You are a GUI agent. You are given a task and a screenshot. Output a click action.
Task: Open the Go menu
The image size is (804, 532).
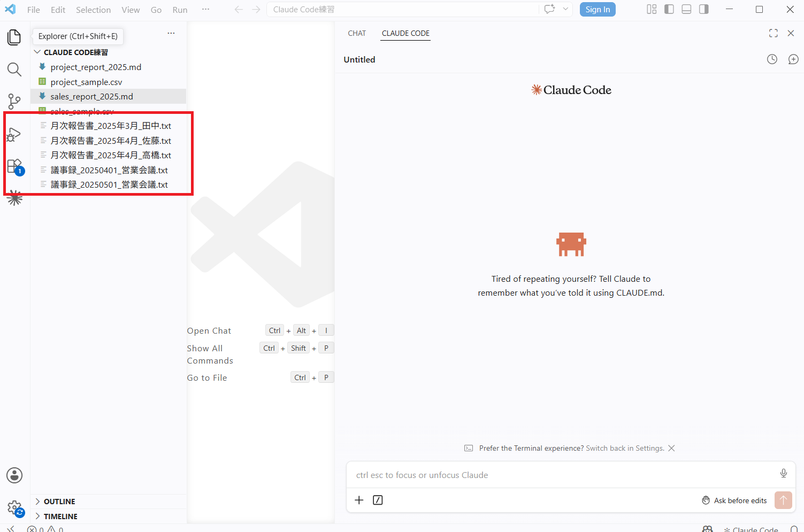point(156,10)
